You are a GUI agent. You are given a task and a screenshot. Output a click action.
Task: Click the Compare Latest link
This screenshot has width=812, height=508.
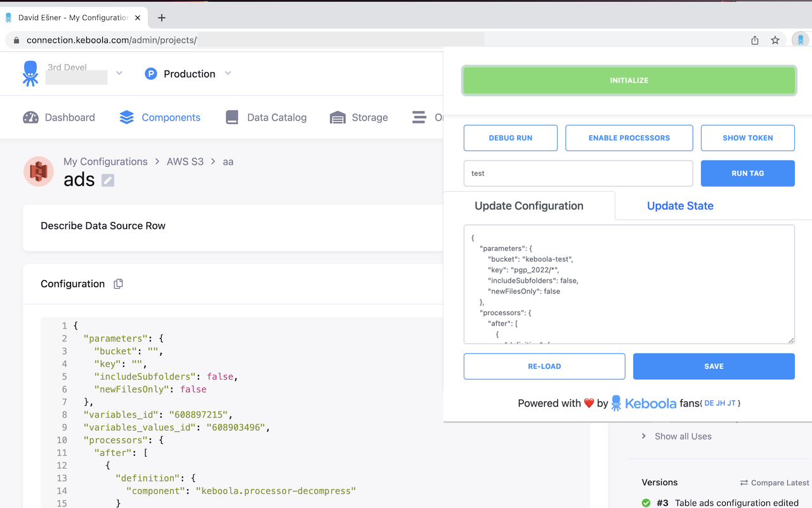click(x=775, y=483)
